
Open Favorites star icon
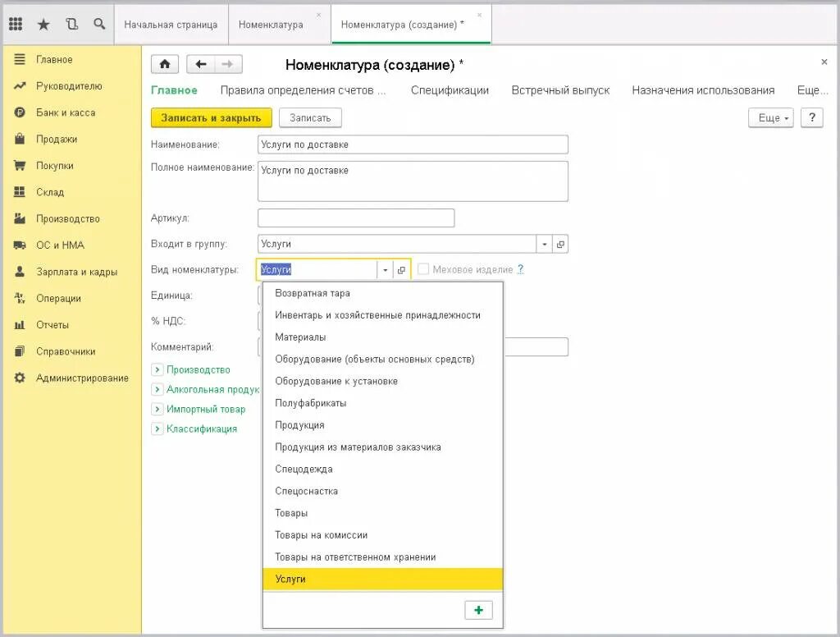click(x=43, y=24)
